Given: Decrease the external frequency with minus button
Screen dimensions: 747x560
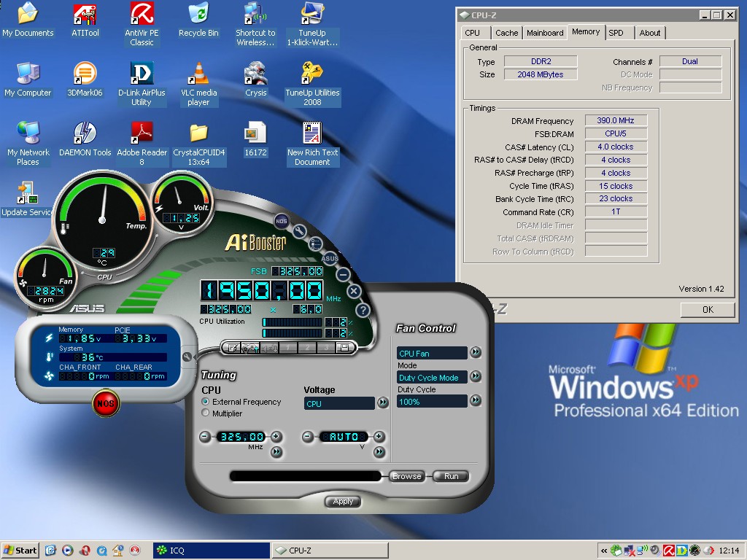Looking at the screenshot, I should (205, 437).
